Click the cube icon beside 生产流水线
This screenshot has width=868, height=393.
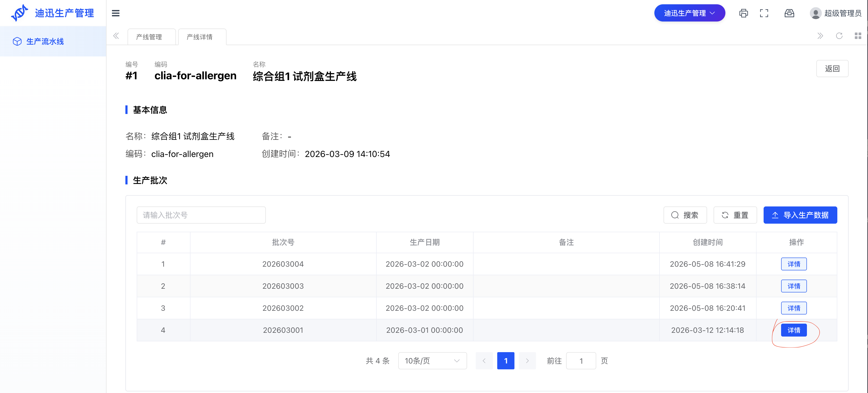[17, 41]
